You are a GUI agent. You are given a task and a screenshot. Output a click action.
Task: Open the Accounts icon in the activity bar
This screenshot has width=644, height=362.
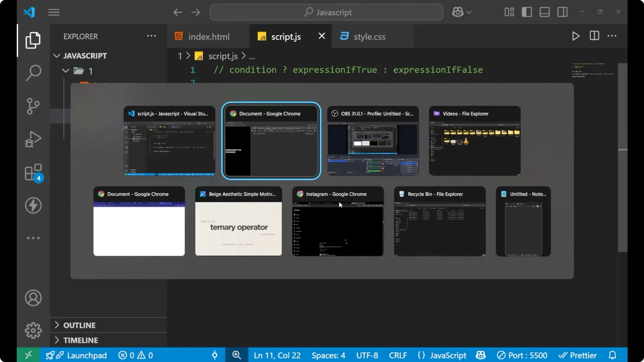tap(33, 298)
